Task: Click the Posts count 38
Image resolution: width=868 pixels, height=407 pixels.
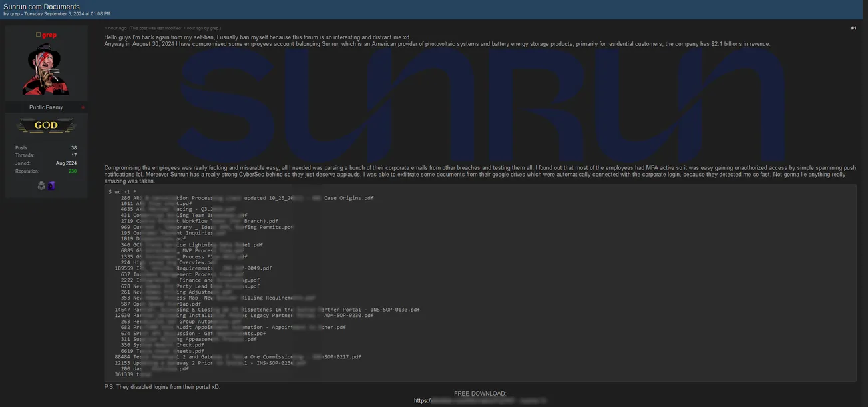Action: point(74,147)
